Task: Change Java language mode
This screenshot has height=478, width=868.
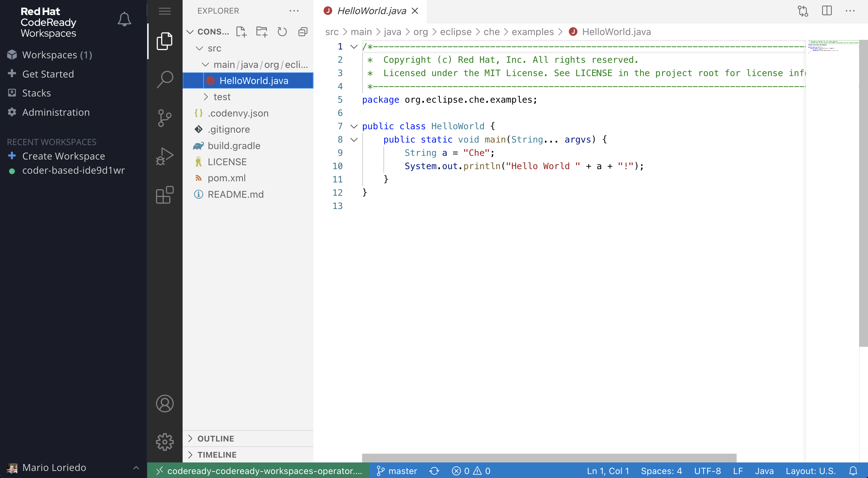Action: (764, 471)
